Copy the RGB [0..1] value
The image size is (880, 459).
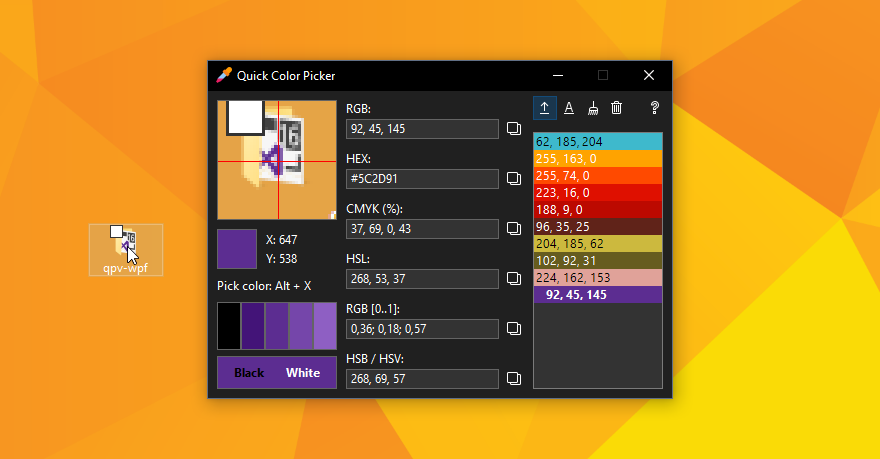[514, 329]
